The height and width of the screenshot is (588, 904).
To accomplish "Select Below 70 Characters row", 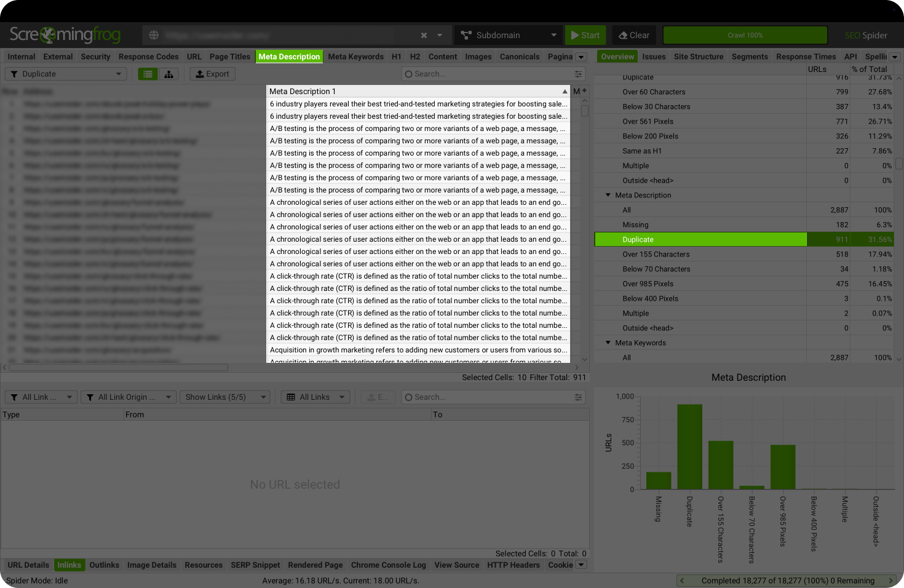I will [743, 269].
